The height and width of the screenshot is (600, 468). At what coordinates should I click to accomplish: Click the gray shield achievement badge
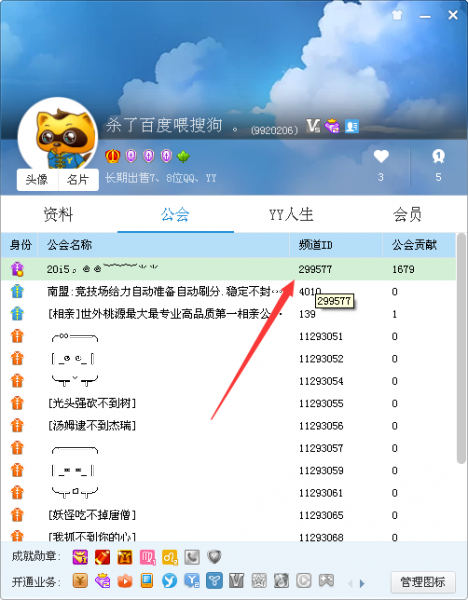(214, 557)
